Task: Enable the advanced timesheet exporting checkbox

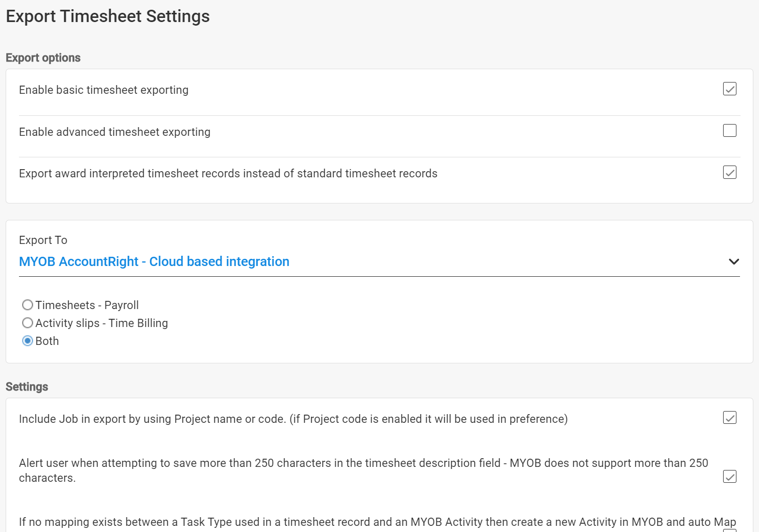Action: [729, 131]
